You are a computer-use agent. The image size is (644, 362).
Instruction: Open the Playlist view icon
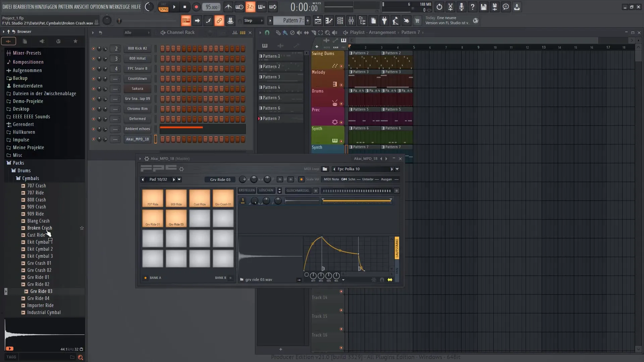pos(318,21)
